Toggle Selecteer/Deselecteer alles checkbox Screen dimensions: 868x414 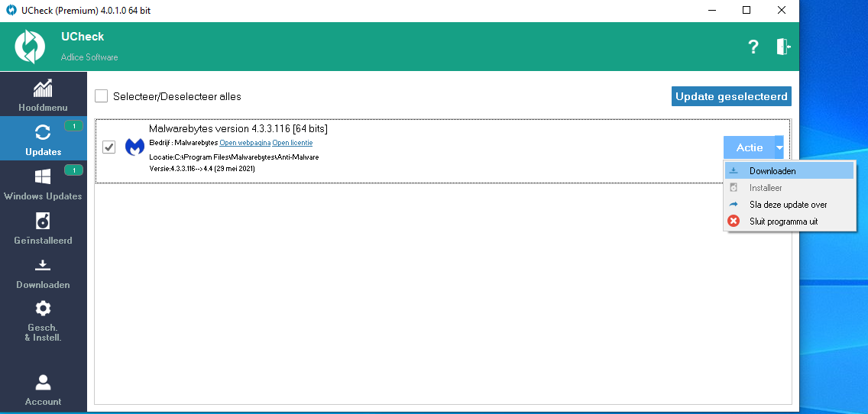(x=102, y=96)
